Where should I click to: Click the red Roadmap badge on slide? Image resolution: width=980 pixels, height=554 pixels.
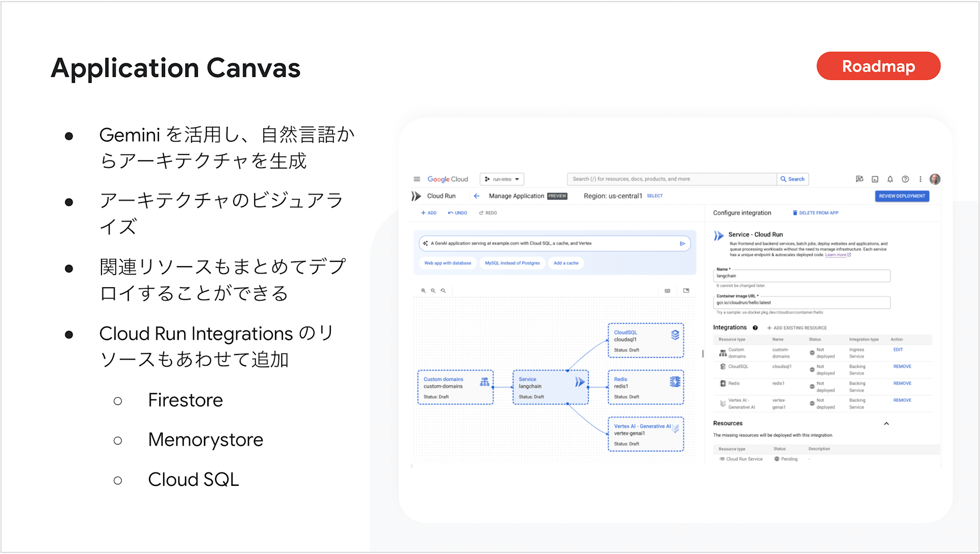click(x=878, y=66)
